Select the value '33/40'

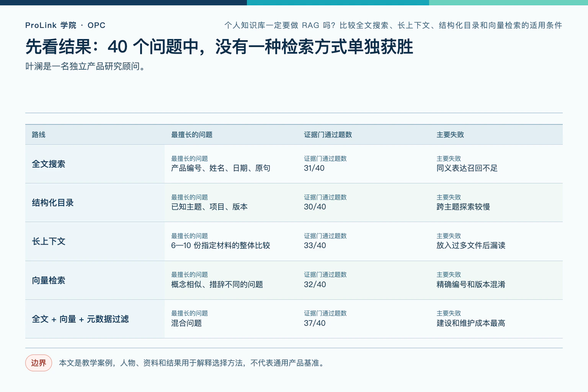click(x=315, y=245)
